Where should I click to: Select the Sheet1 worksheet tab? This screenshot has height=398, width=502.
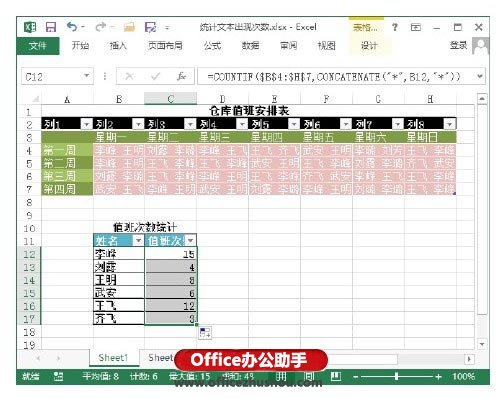point(113,358)
